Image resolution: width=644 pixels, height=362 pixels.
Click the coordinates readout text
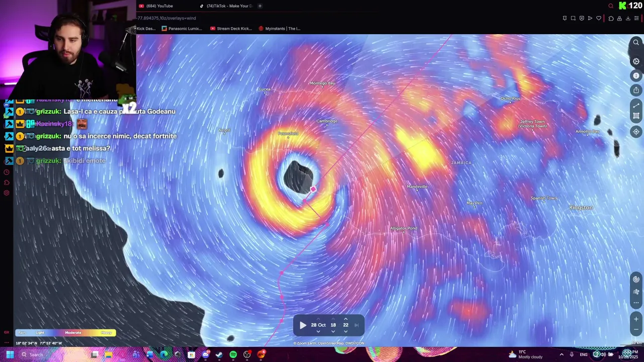coord(39,343)
